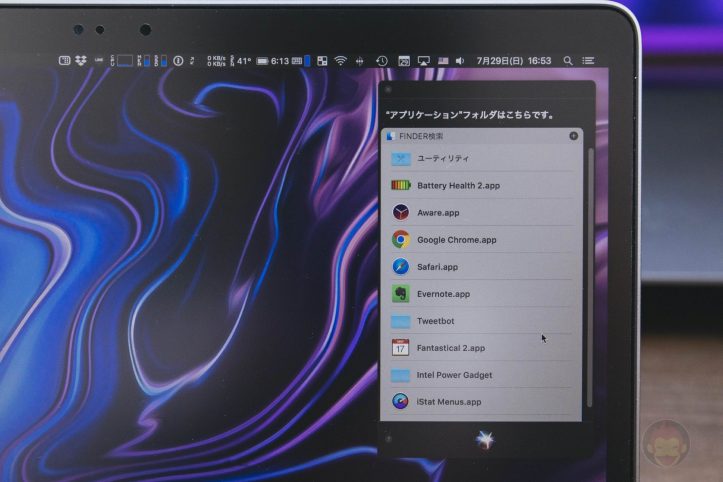Open Safari.app in Siri results
The width and height of the screenshot is (723, 482).
coord(437,267)
